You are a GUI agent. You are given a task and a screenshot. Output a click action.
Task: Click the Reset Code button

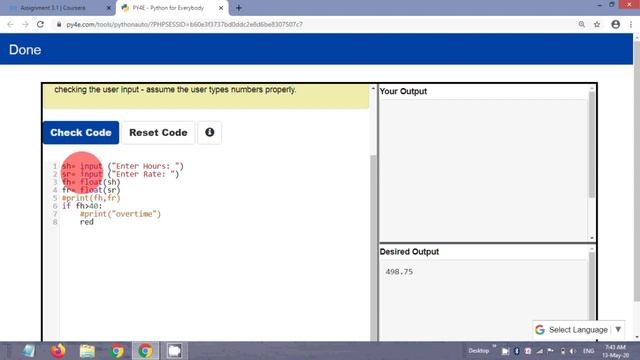point(158,133)
